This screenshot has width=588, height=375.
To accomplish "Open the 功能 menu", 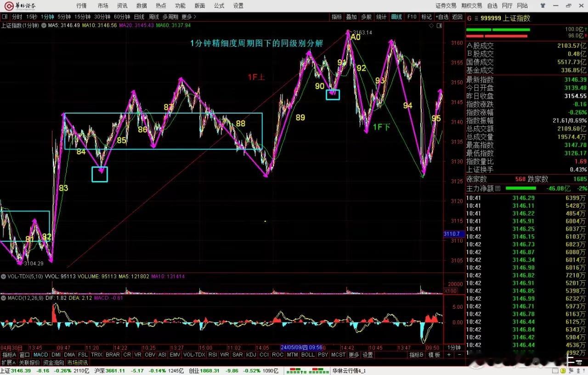I will 180,6.
